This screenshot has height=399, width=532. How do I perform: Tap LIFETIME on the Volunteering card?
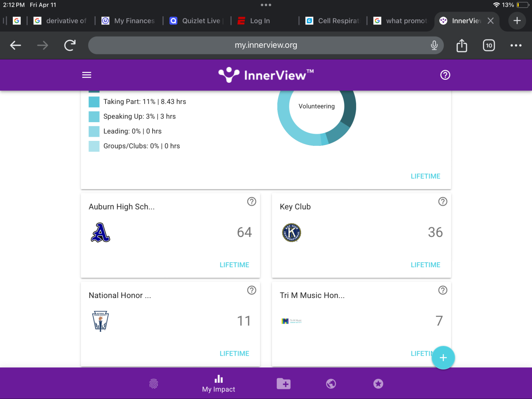point(425,176)
